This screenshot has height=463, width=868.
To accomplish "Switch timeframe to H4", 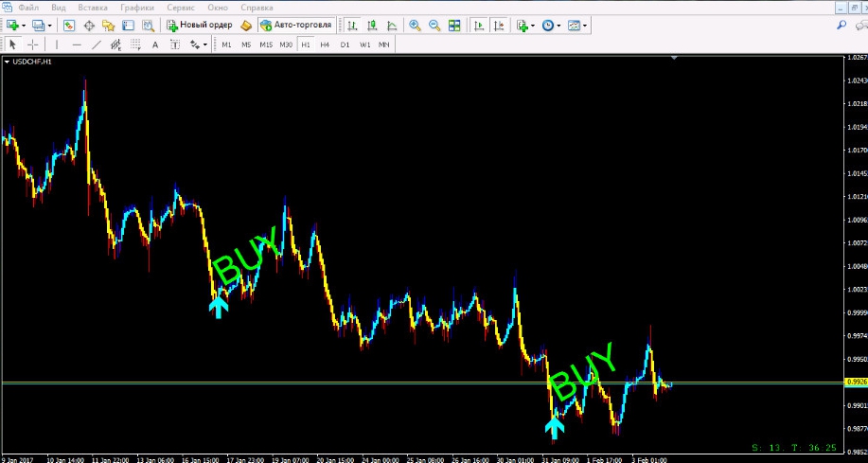I will pos(325,45).
